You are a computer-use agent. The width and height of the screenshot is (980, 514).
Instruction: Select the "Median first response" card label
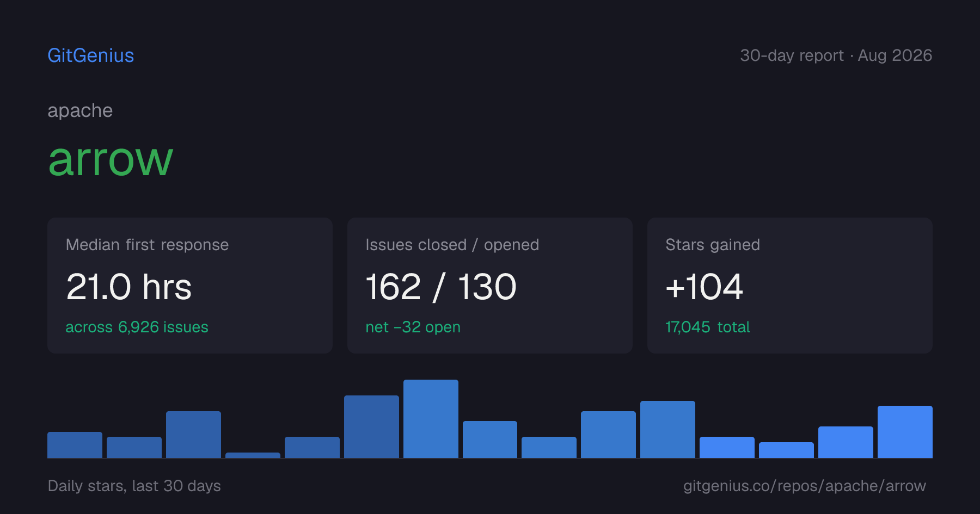click(147, 245)
